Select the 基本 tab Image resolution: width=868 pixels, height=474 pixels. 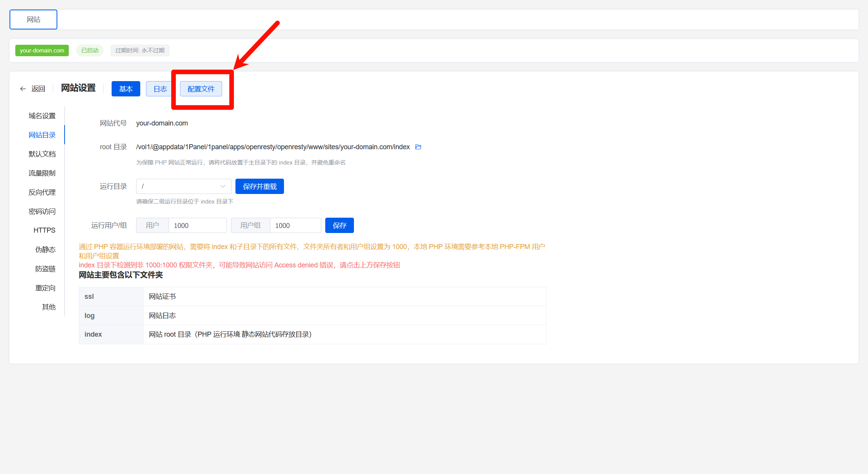point(126,89)
